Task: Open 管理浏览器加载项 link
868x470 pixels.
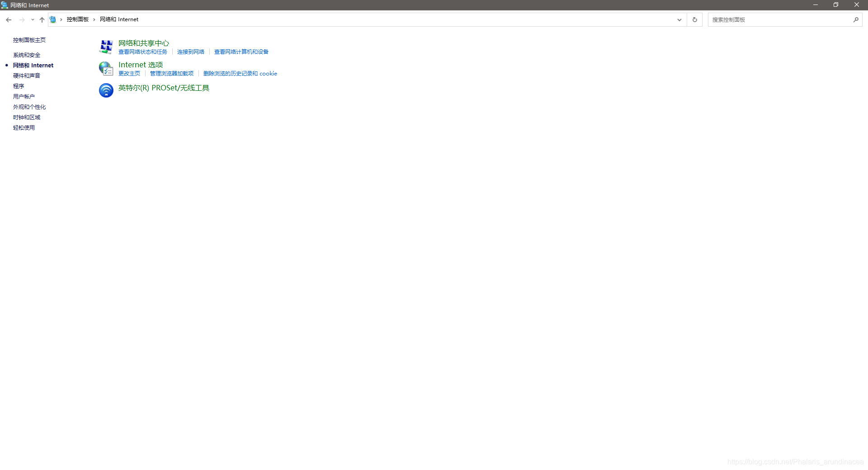Action: (172, 74)
